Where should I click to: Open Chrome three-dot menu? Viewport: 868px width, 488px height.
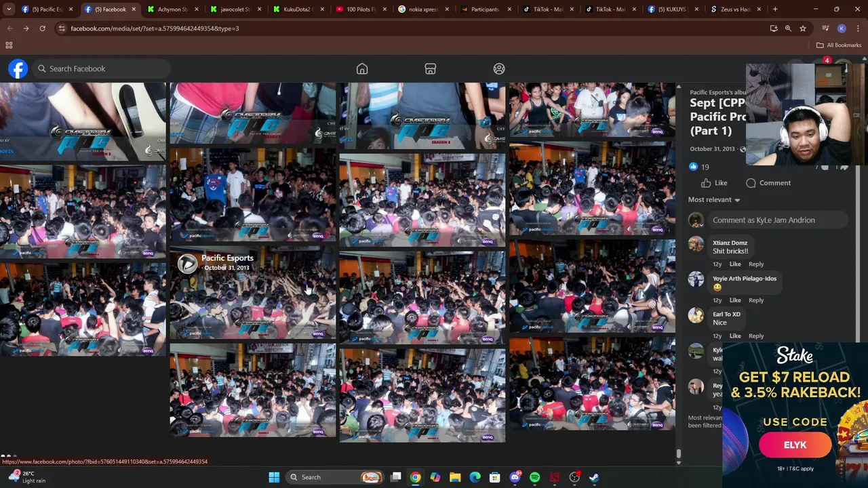[x=858, y=28]
